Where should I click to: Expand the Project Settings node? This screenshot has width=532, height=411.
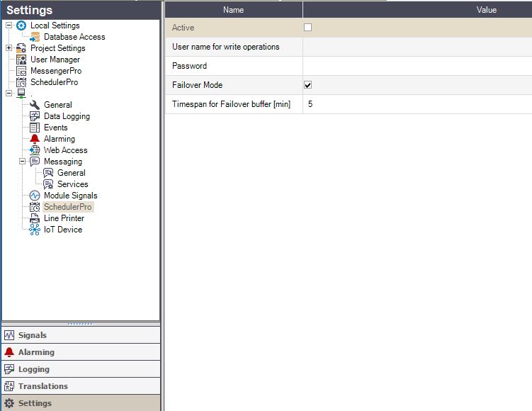(9, 48)
